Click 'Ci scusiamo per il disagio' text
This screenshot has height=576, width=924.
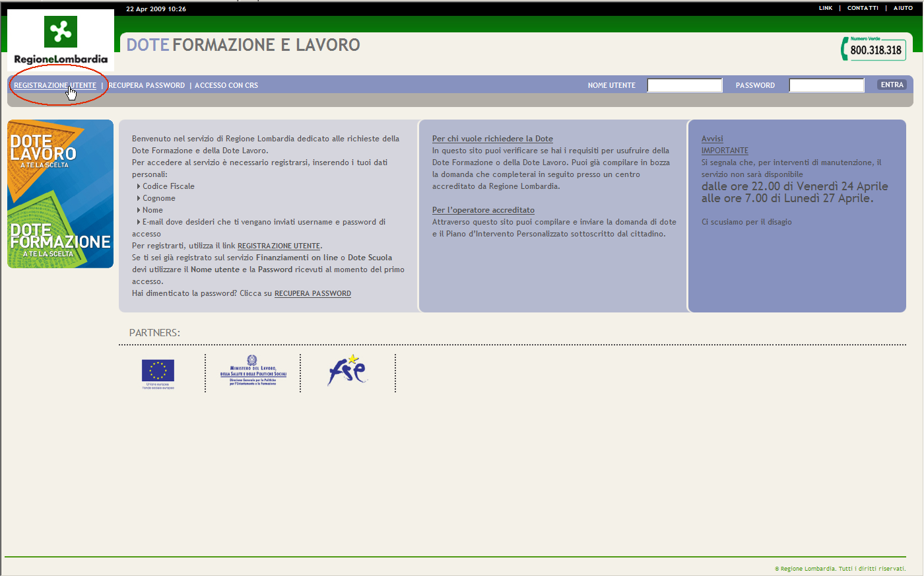point(746,222)
